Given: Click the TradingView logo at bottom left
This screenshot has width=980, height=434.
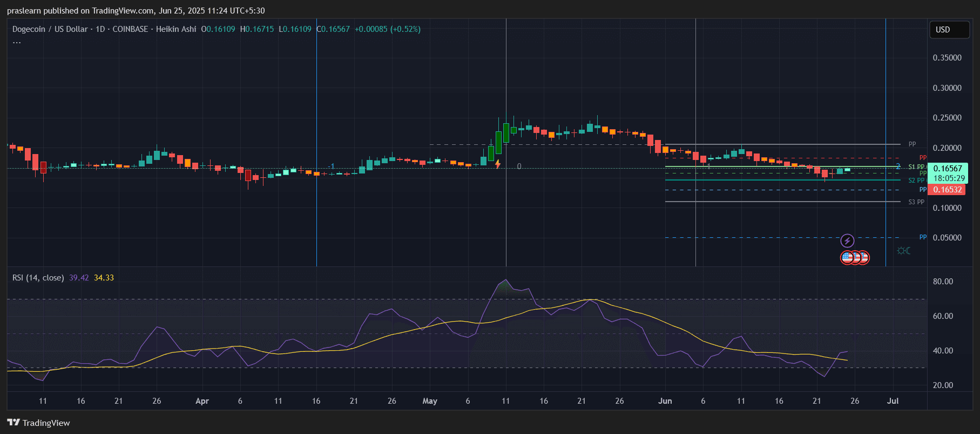Looking at the screenshot, I should tap(38, 423).
